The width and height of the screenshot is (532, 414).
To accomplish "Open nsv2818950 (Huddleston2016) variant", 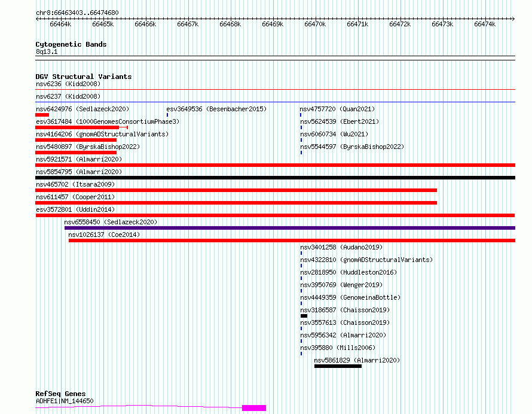I will [348, 272].
